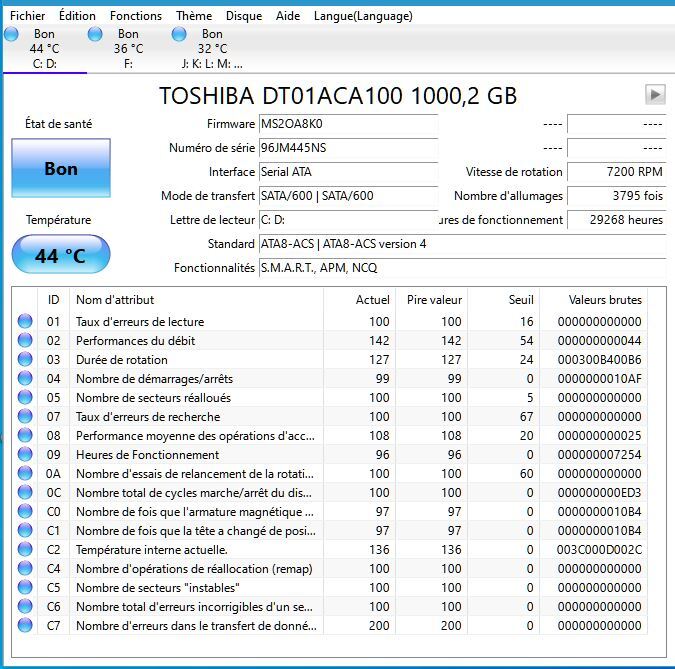Screen dimensions: 675x669
Task: Click the 44 °C temperature indicator
Action: tap(61, 256)
